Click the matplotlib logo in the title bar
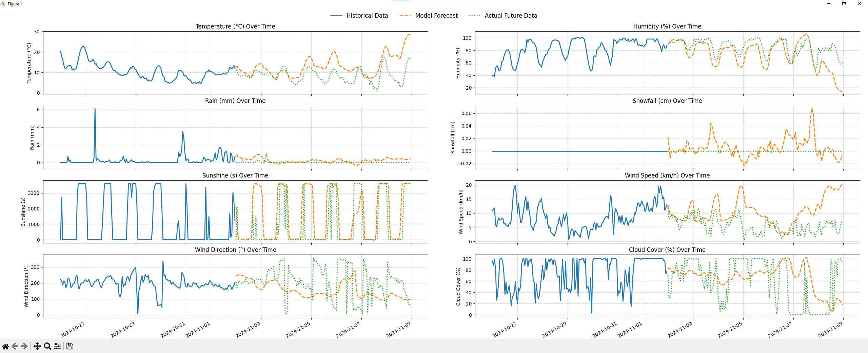This screenshot has width=868, height=353. (x=3, y=3)
